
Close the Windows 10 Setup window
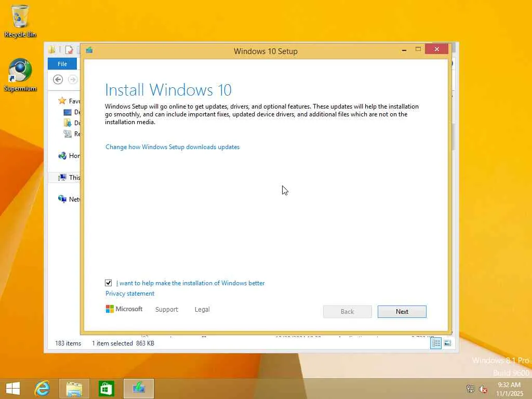(x=436, y=49)
